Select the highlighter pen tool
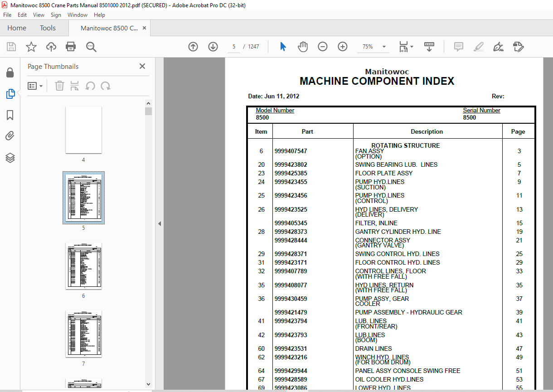The height and width of the screenshot is (392, 553). point(478,47)
